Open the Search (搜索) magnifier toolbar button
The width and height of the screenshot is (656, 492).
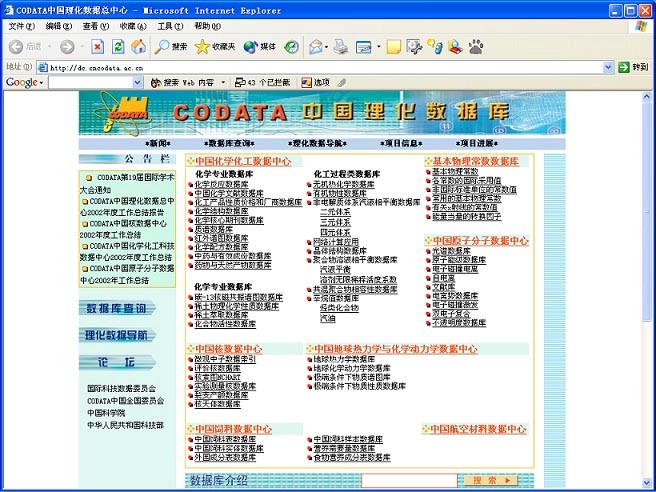tap(171, 46)
